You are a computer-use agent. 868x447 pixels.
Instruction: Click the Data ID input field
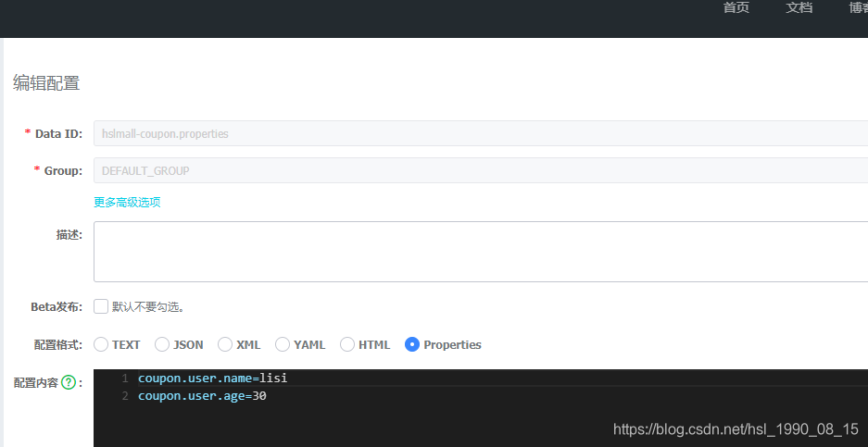481,133
